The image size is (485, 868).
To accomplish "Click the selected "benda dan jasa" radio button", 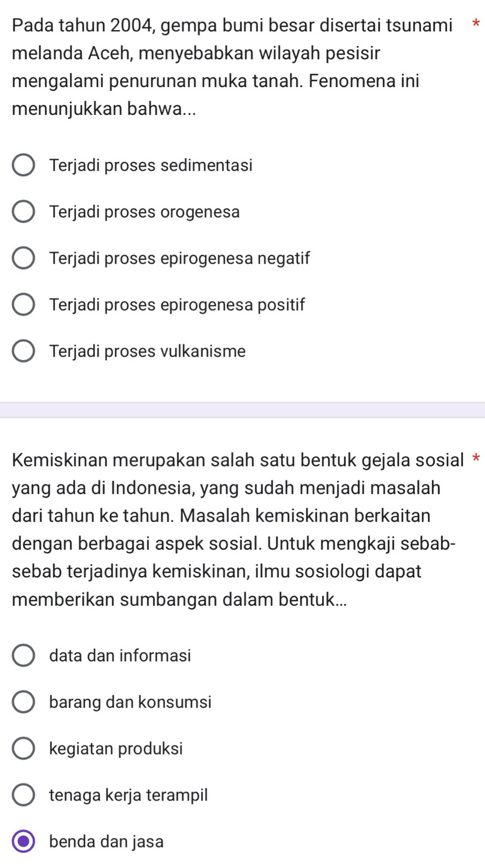I will click(x=24, y=841).
